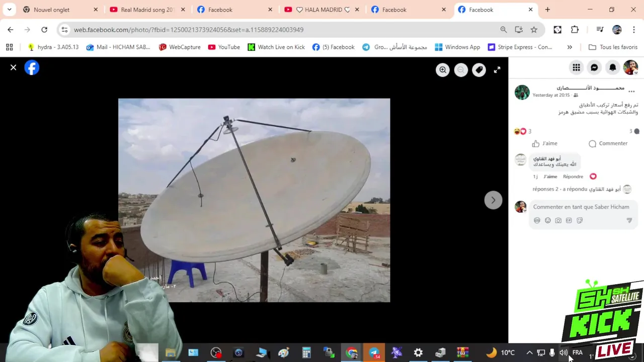
Task: Open the Facebook menu grid
Action: coord(576,67)
